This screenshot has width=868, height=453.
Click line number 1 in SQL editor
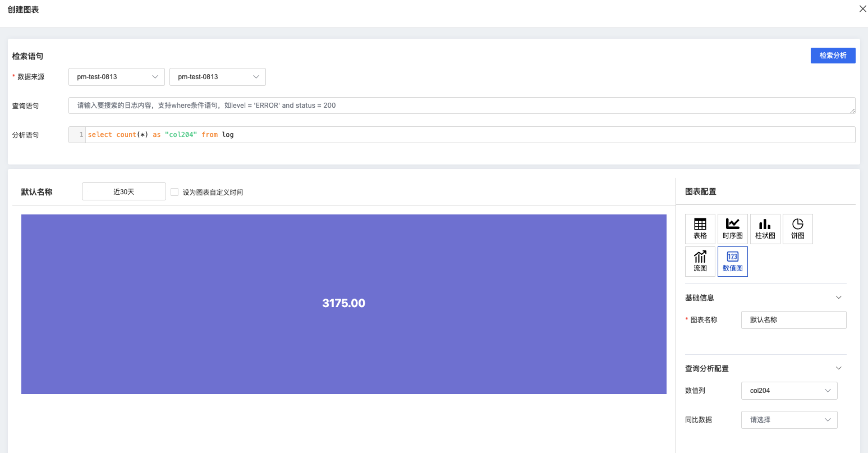tap(81, 135)
